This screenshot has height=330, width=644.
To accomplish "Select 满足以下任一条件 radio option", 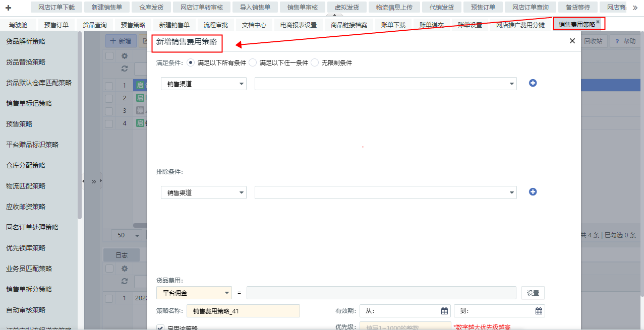I will tap(253, 63).
